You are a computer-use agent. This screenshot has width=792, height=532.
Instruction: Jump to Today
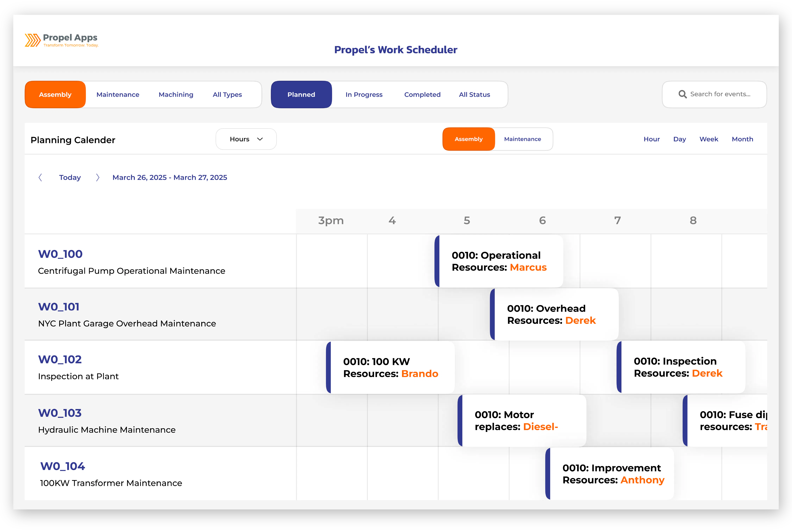pos(70,178)
